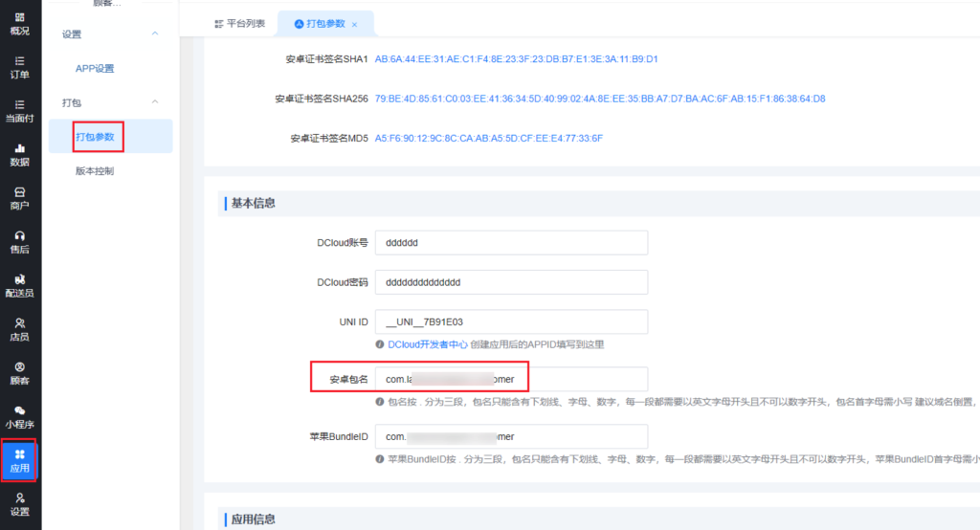The height and width of the screenshot is (530, 980).
Task: Select the 小程序 mini-program icon
Action: [x=19, y=417]
